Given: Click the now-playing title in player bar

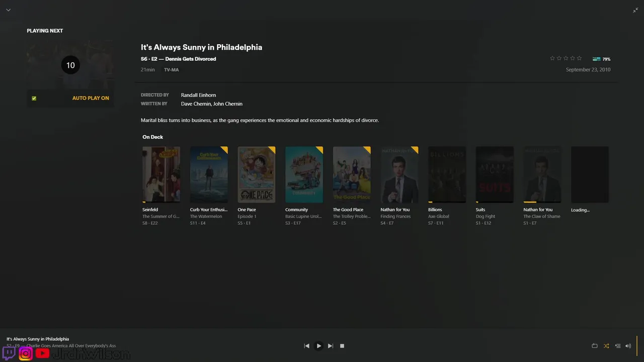Looking at the screenshot, I should [38, 339].
